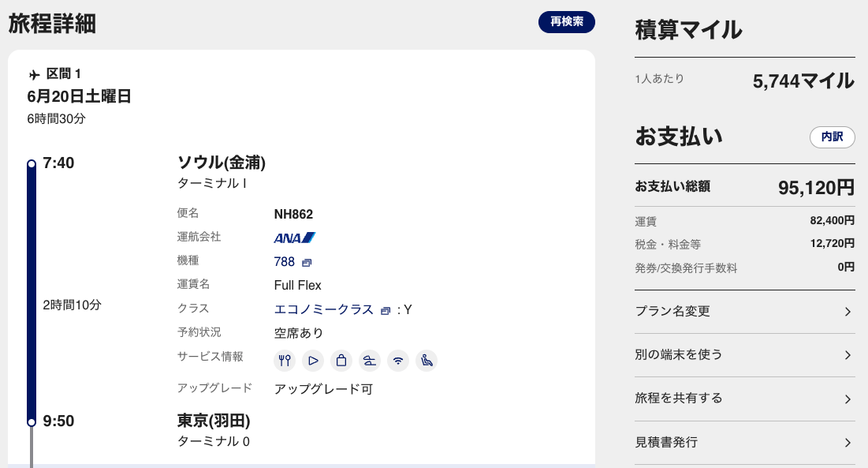Open the 788 aircraft type link
The height and width of the screenshot is (468, 868).
point(284,262)
